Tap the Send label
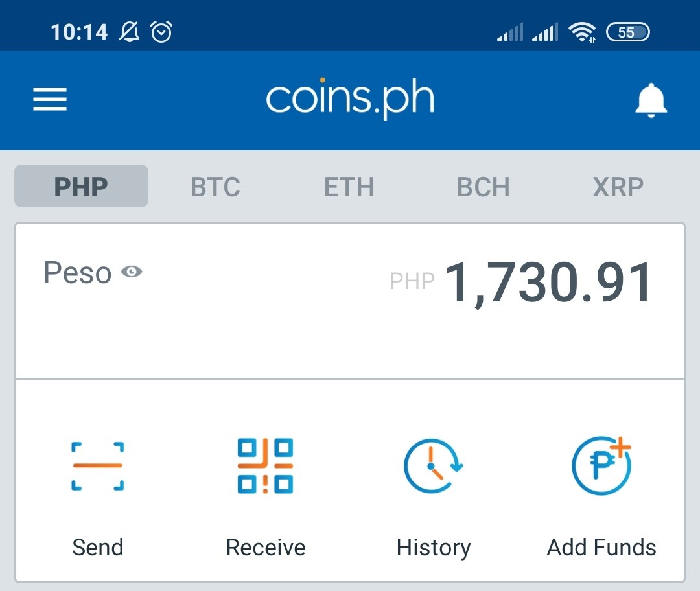This screenshot has width=700, height=591. 98,547
